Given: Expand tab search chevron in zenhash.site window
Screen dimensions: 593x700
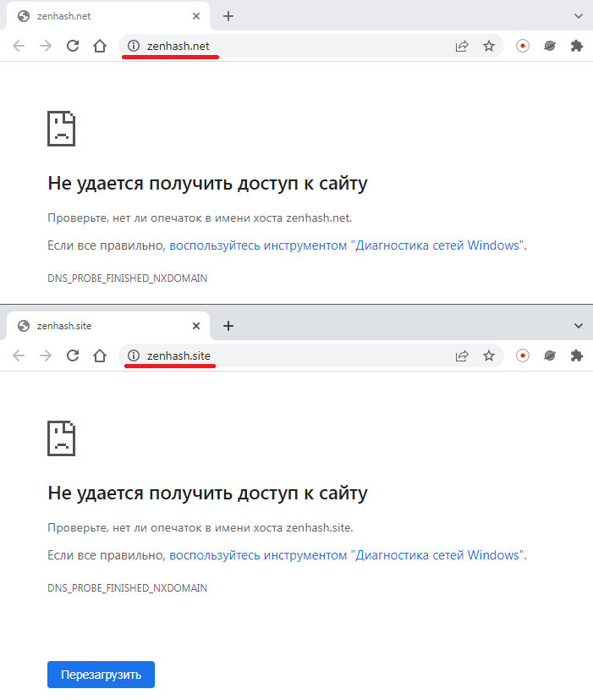Looking at the screenshot, I should tap(579, 326).
